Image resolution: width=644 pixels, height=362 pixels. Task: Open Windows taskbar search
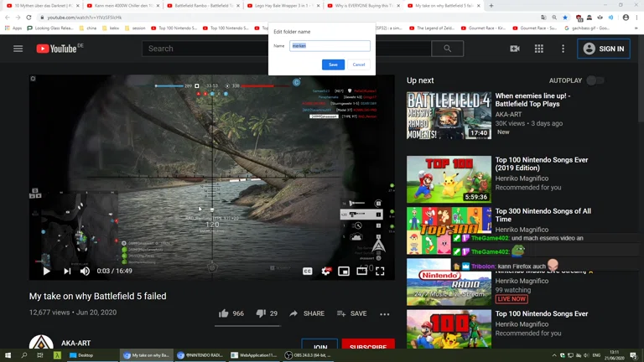point(23,355)
